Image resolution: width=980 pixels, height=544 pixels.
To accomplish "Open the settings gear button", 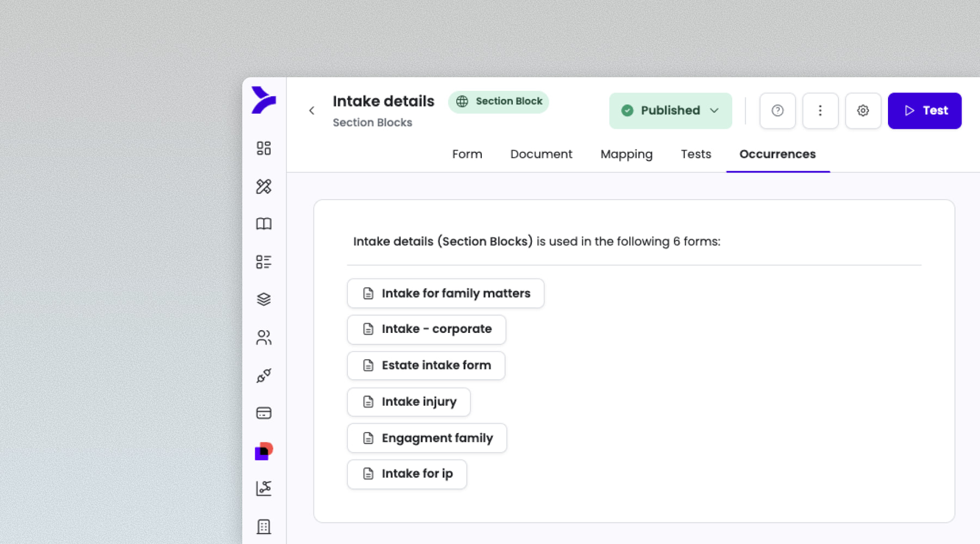I will pos(863,111).
